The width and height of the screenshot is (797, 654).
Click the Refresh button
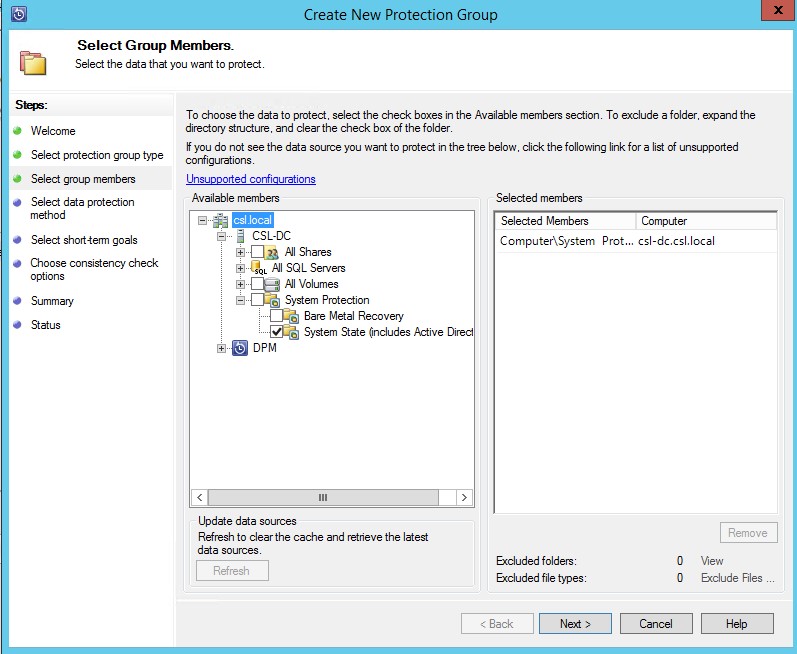(x=232, y=571)
